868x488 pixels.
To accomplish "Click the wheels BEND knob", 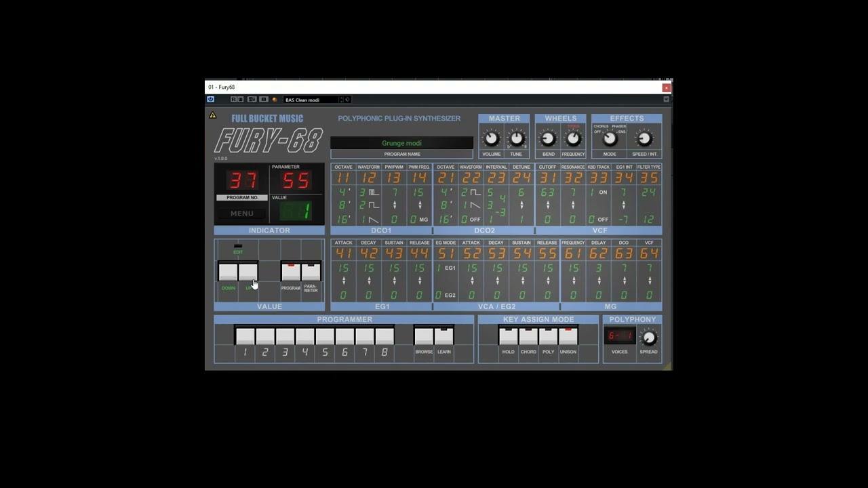I will click(x=548, y=139).
